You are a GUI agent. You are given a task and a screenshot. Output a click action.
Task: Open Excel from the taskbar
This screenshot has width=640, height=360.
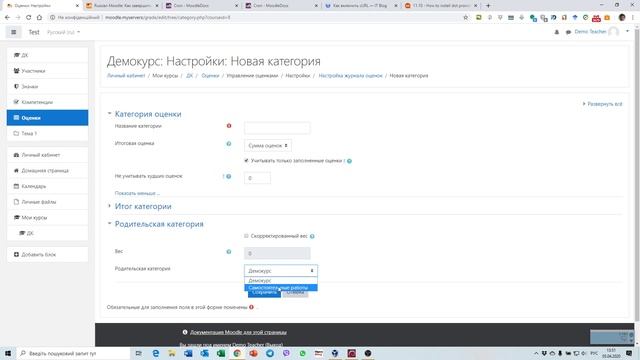point(221,353)
